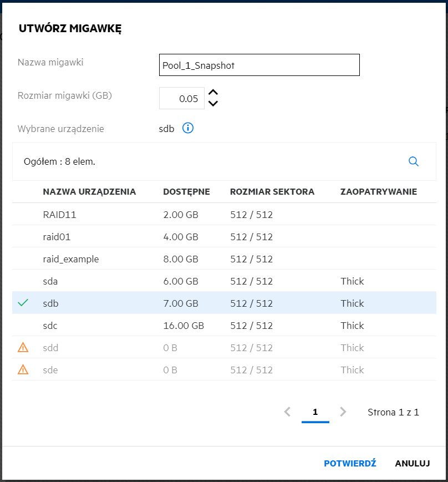Sort by Nazwa urządzenia column header
This screenshot has width=448, height=482.
click(89, 192)
